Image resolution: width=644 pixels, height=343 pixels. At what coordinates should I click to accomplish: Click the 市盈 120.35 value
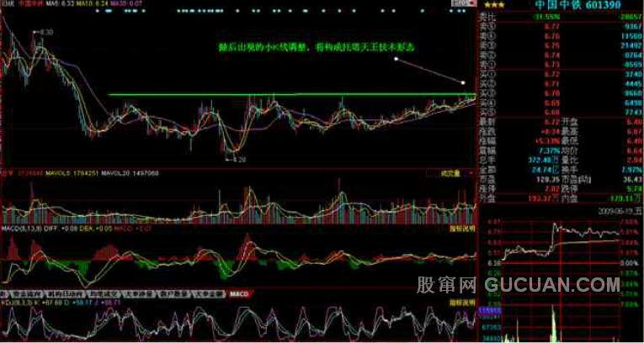[548, 179]
